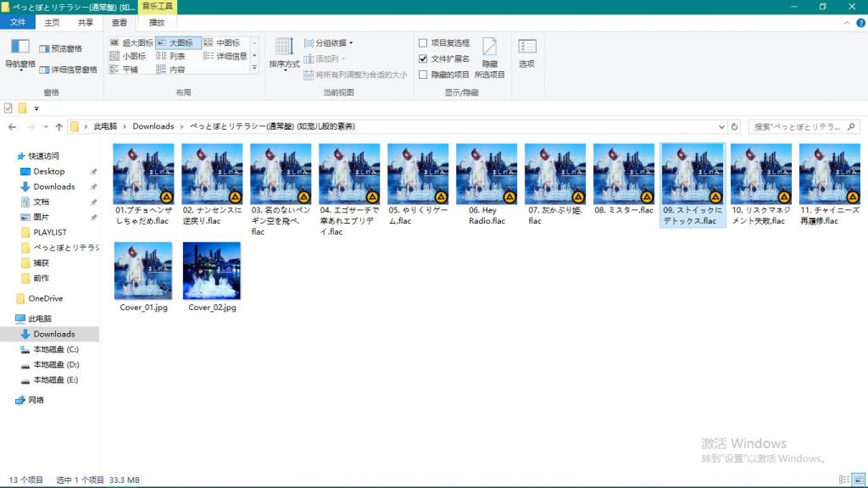Toggle the Details pane (详细信息窗格)
The image size is (868, 488).
[68, 69]
